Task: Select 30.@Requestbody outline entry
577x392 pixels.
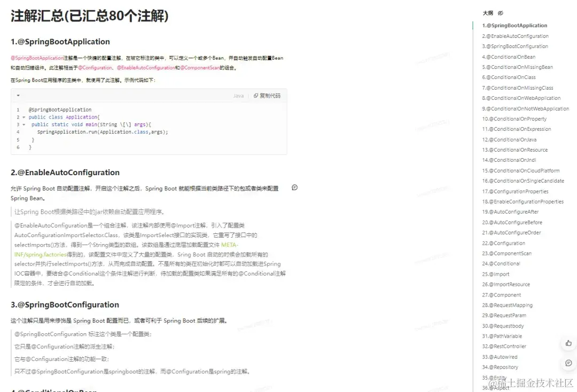Action: (503, 326)
